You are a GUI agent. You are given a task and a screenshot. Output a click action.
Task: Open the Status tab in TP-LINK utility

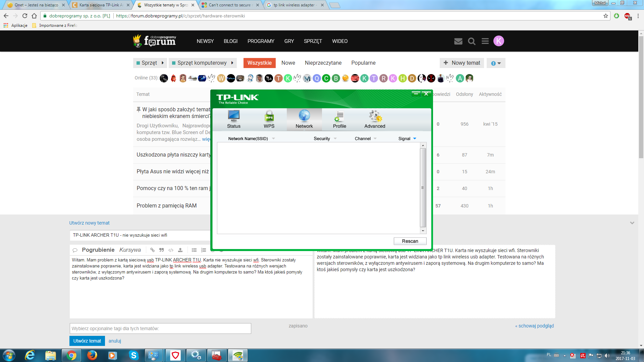(x=233, y=119)
